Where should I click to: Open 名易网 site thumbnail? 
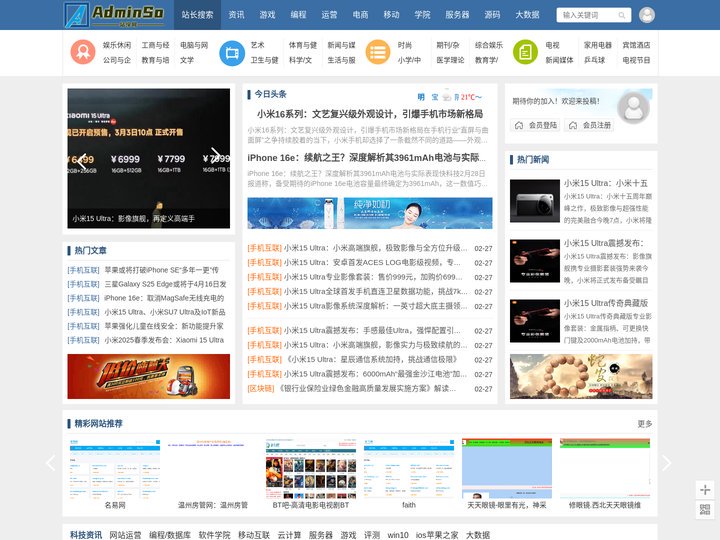click(115, 468)
